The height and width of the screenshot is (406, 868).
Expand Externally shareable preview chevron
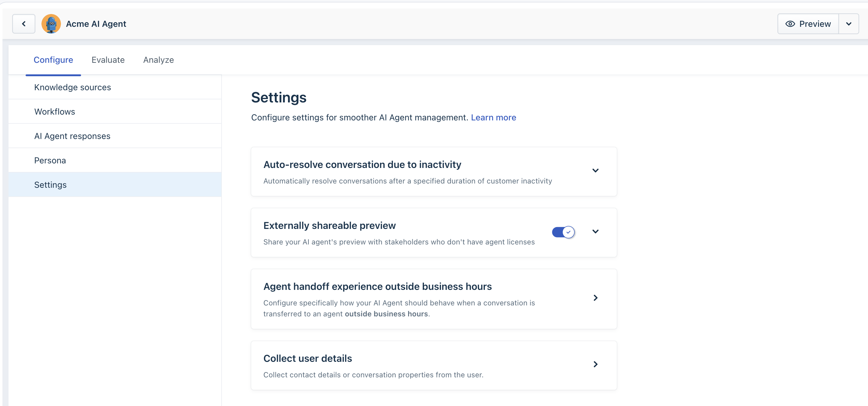click(x=595, y=231)
